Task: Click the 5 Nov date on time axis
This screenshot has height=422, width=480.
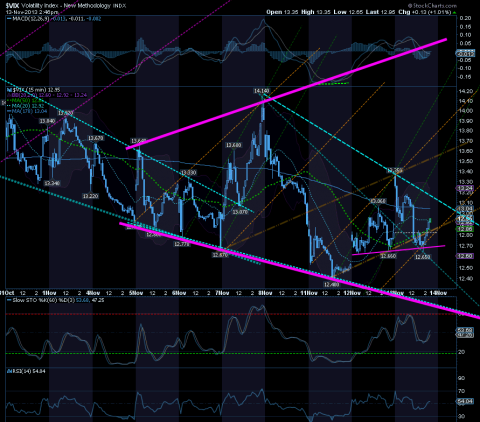Action: click(136, 293)
